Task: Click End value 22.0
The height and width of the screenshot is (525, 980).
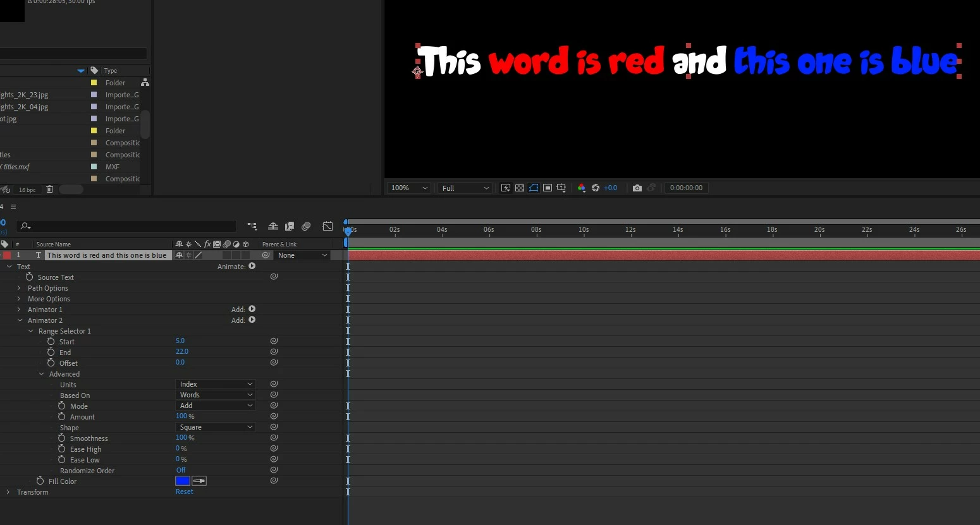Action: 182,351
